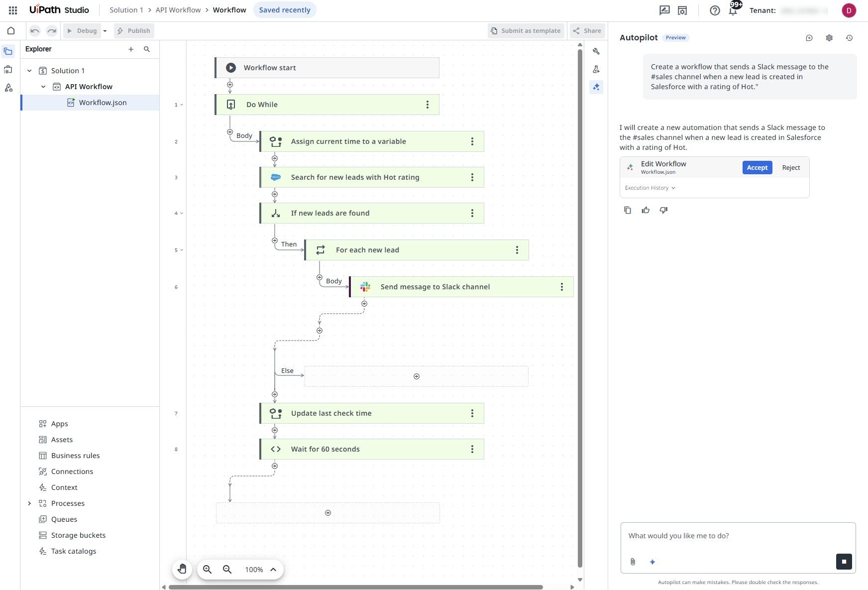Image resolution: width=868 pixels, height=590 pixels.
Task: Collapse the API Workflow tree node
Action: coord(43,87)
